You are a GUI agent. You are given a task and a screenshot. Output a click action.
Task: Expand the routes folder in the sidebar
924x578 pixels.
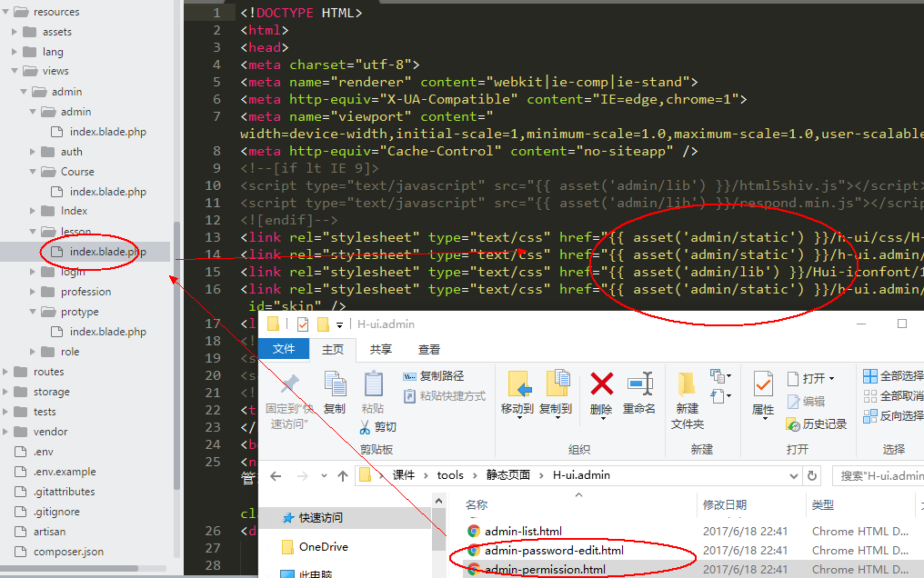point(8,372)
